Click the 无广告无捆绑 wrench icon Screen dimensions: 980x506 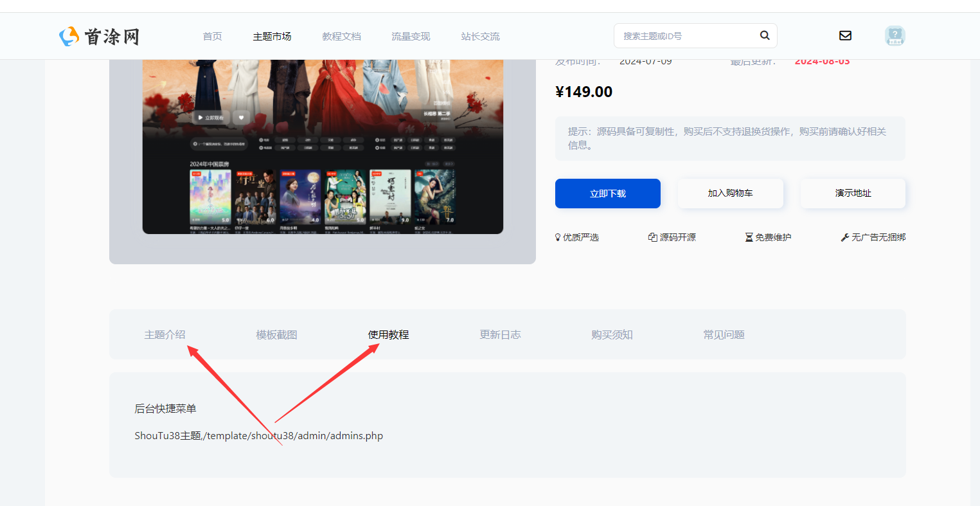[x=845, y=237]
